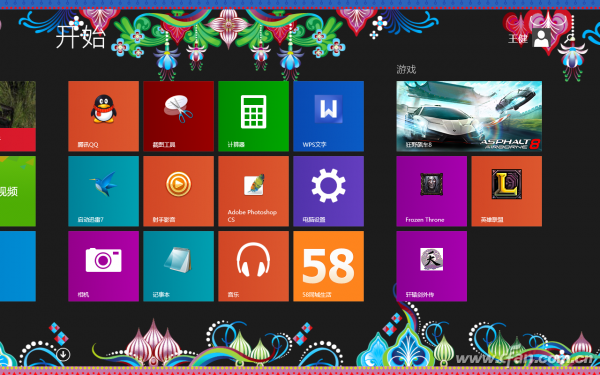Show all apps with the down arrow
This screenshot has height=375, width=600.
click(x=63, y=354)
